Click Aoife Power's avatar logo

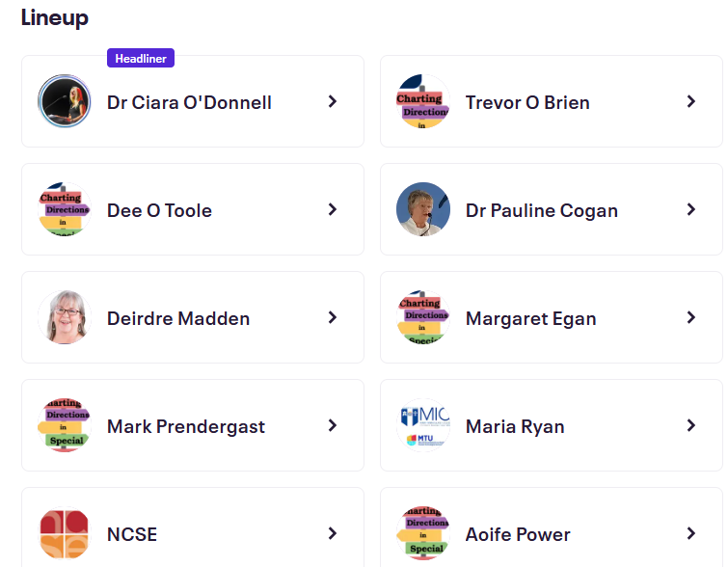[x=423, y=533]
